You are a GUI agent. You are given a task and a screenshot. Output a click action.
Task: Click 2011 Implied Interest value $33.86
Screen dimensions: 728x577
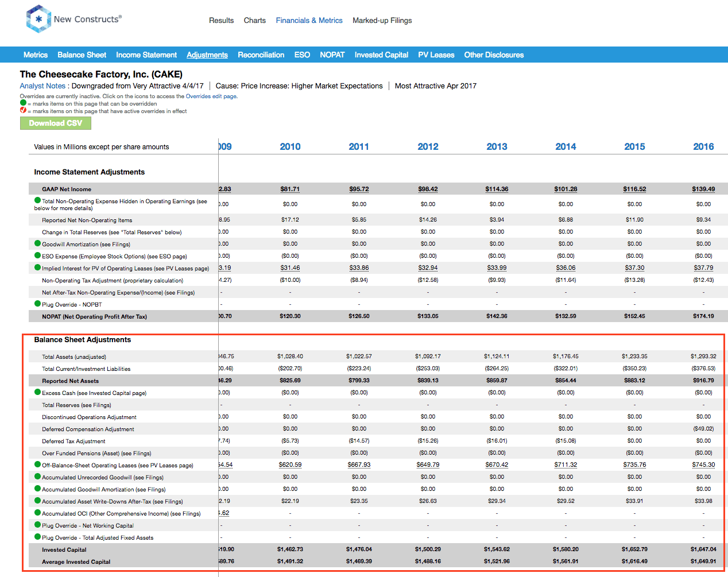click(359, 268)
